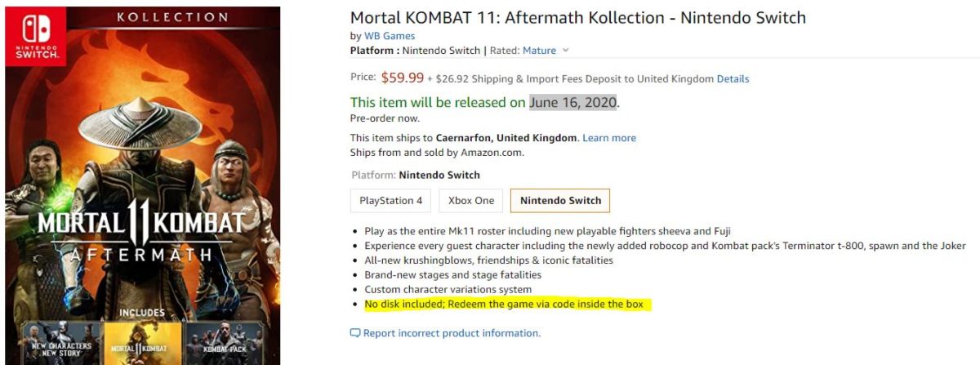The width and height of the screenshot is (980, 365).
Task: Click the Mortal Kombat 11 Aftermath logo
Action: point(141,232)
